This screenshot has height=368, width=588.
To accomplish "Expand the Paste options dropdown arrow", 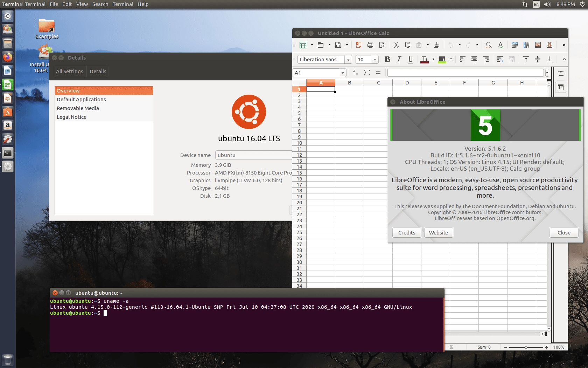I will coord(428,45).
